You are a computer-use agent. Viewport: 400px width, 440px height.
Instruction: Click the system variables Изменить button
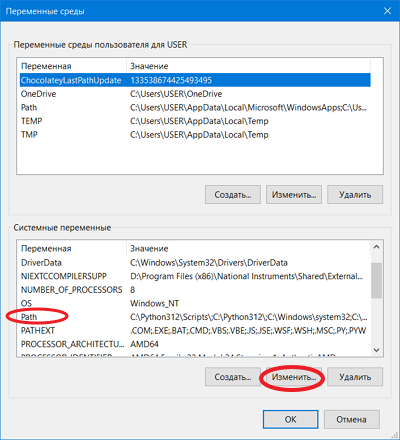[x=294, y=377]
